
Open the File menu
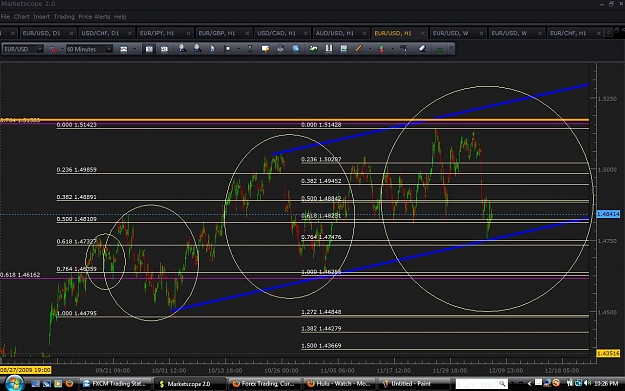5,17
